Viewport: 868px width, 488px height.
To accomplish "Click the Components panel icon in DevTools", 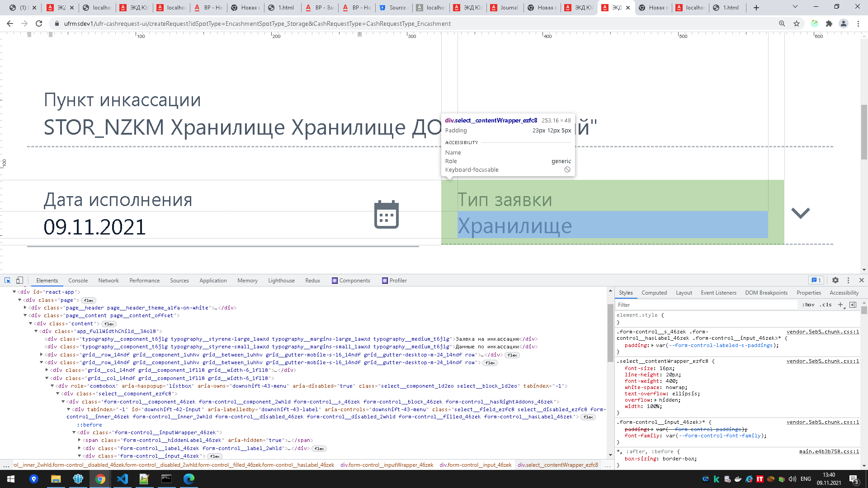I will (x=334, y=280).
